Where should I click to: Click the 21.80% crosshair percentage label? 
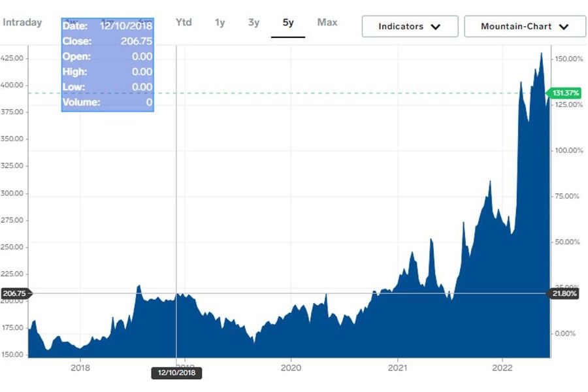(x=564, y=294)
